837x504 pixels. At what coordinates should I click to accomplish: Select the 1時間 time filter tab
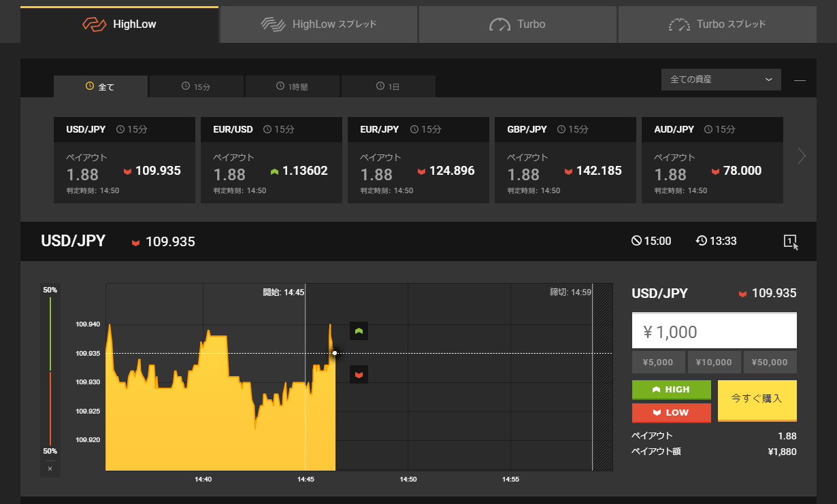(292, 86)
